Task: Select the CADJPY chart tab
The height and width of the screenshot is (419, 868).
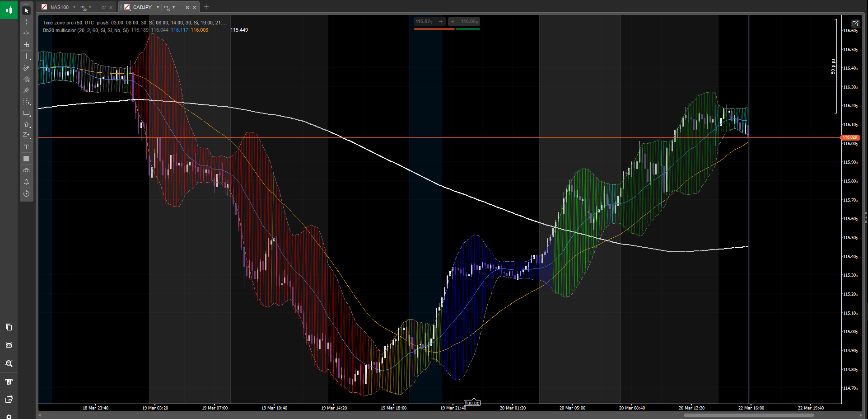Action: pos(142,7)
